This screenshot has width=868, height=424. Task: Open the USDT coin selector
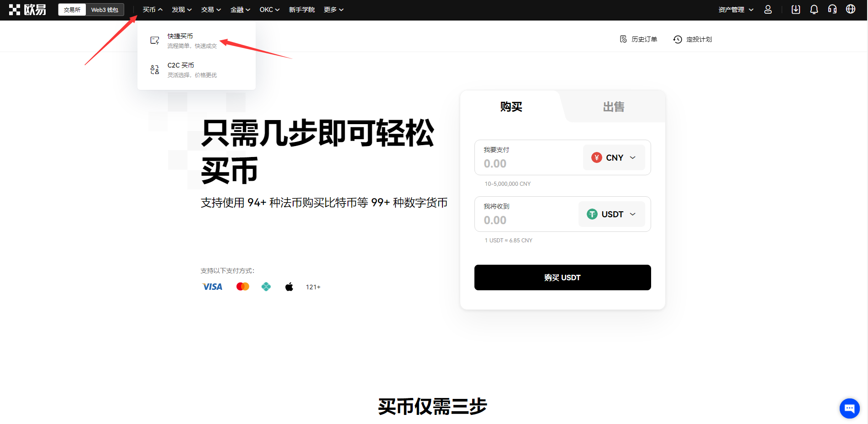[x=611, y=214]
